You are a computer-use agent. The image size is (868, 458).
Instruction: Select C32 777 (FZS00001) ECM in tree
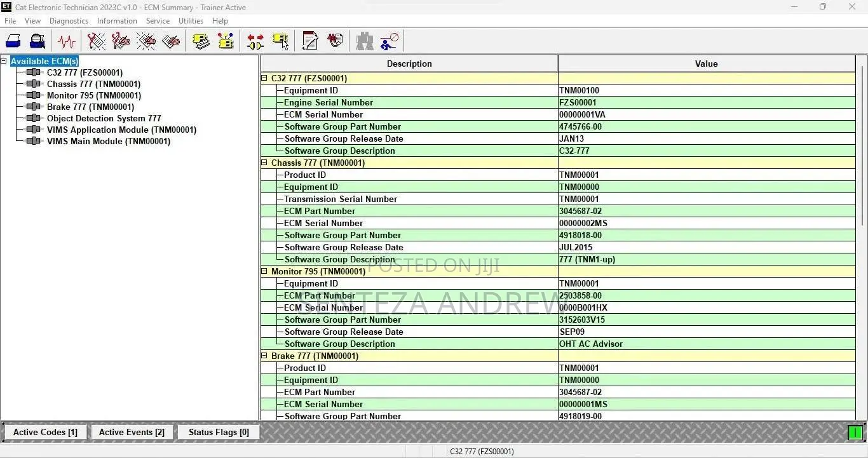pyautogui.click(x=85, y=72)
